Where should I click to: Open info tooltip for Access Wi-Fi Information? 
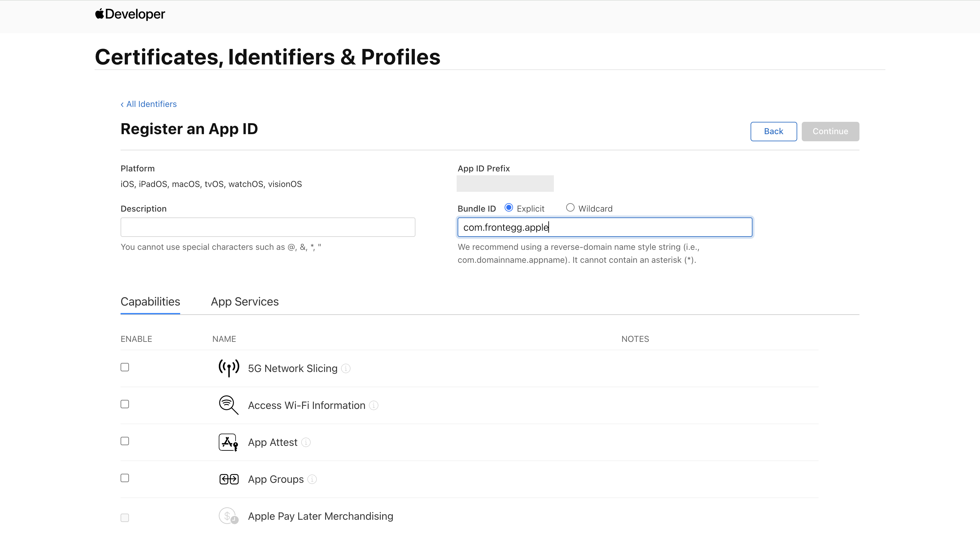point(374,405)
